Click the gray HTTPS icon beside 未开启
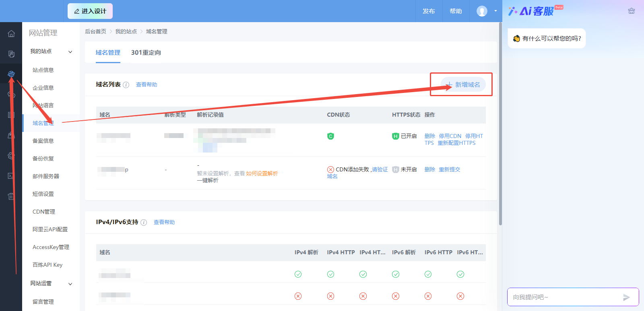The image size is (644, 311). point(396,170)
